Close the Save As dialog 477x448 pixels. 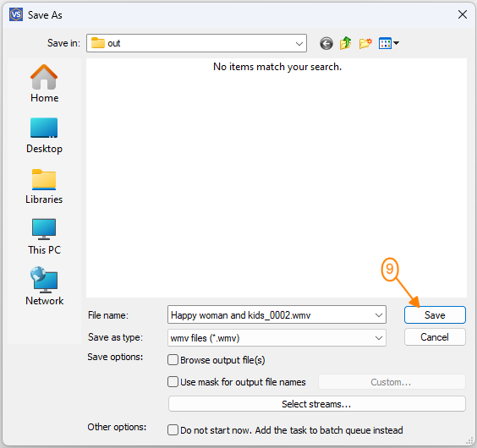(463, 14)
